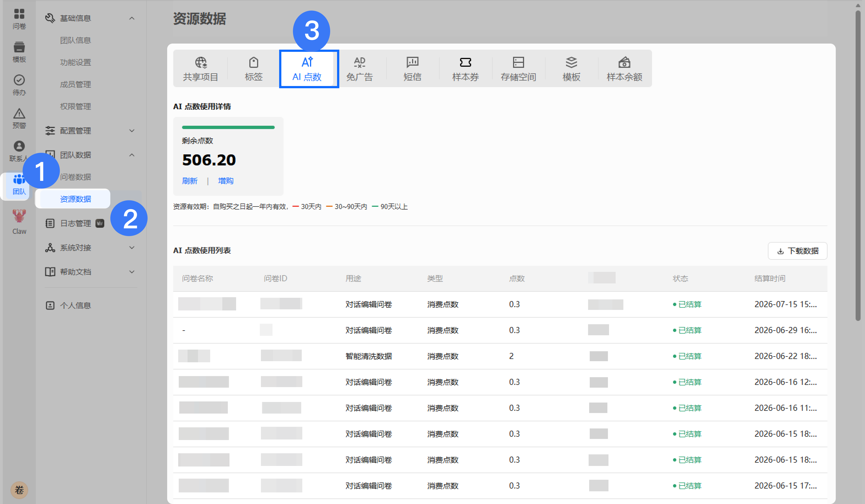Image resolution: width=865 pixels, height=504 pixels.
Task: Click the 刷新 link under remaining points
Action: (x=190, y=181)
